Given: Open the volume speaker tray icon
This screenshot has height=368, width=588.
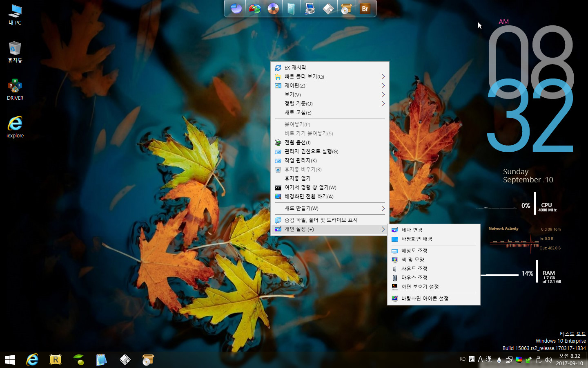Looking at the screenshot, I should point(548,360).
